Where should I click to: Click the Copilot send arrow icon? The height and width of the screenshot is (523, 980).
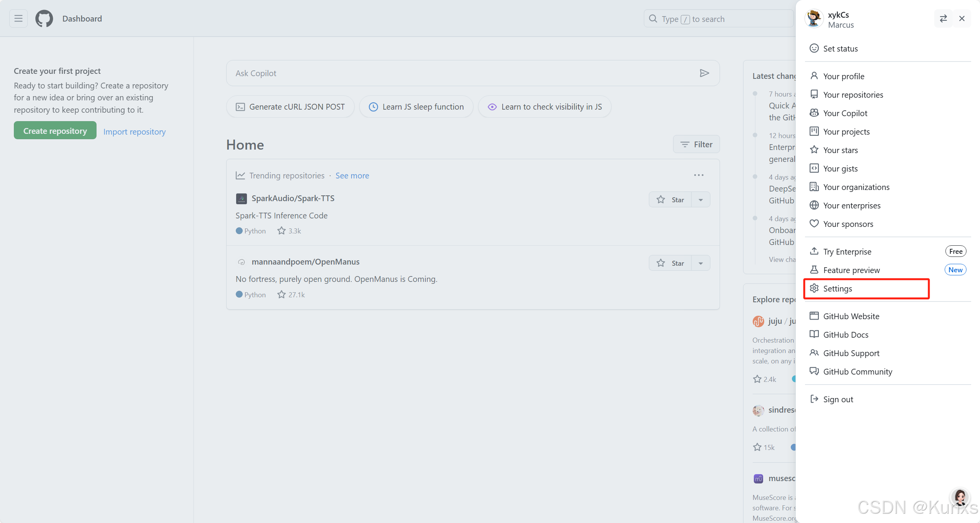(704, 73)
